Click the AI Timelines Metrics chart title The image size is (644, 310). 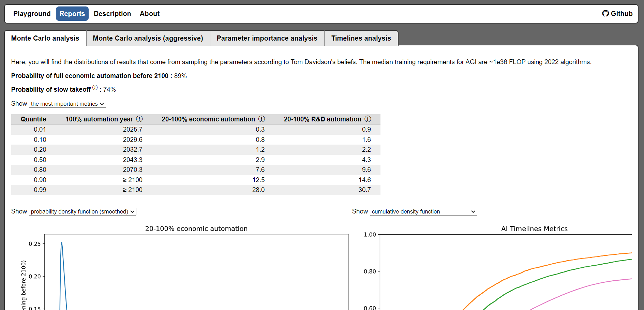click(534, 229)
